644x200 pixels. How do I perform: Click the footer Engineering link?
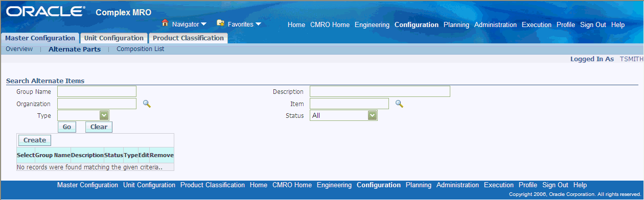click(334, 185)
